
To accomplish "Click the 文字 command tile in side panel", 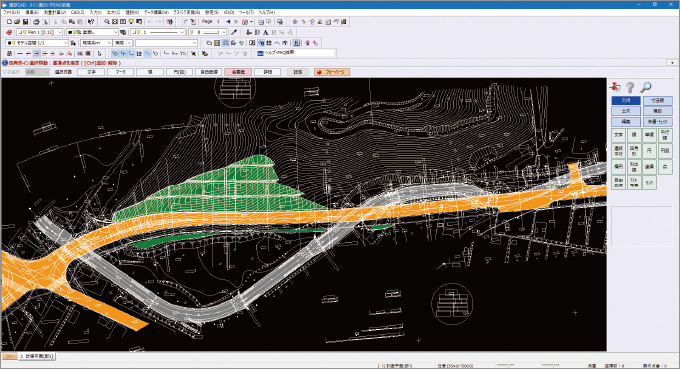I will [x=618, y=135].
